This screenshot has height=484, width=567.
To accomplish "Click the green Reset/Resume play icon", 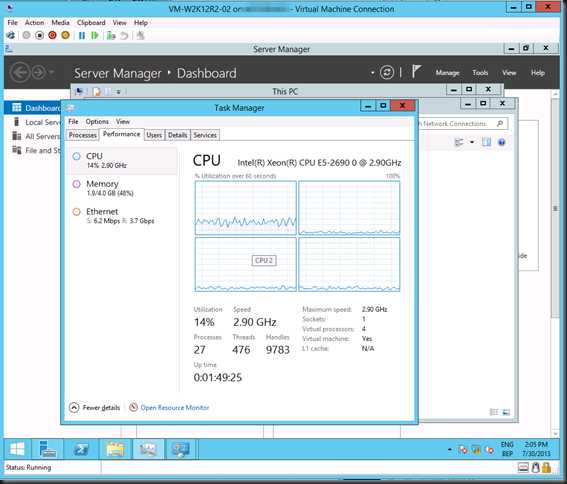I will (x=95, y=35).
